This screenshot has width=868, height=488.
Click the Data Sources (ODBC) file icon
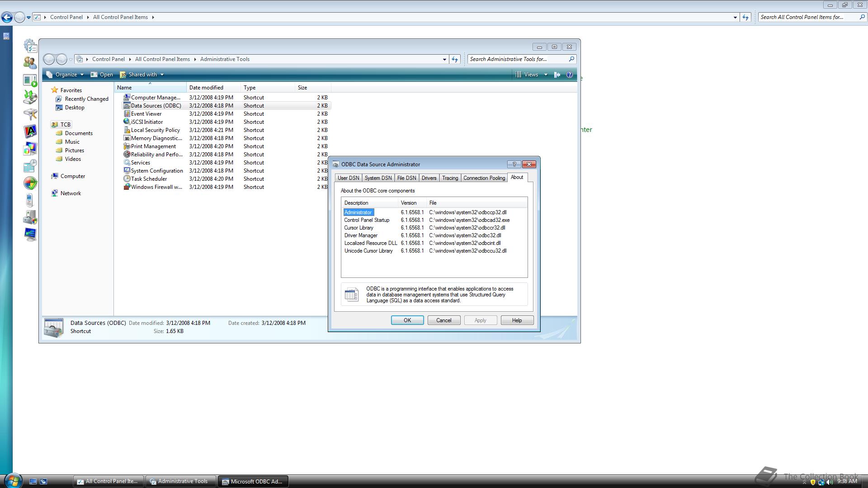[x=127, y=106]
